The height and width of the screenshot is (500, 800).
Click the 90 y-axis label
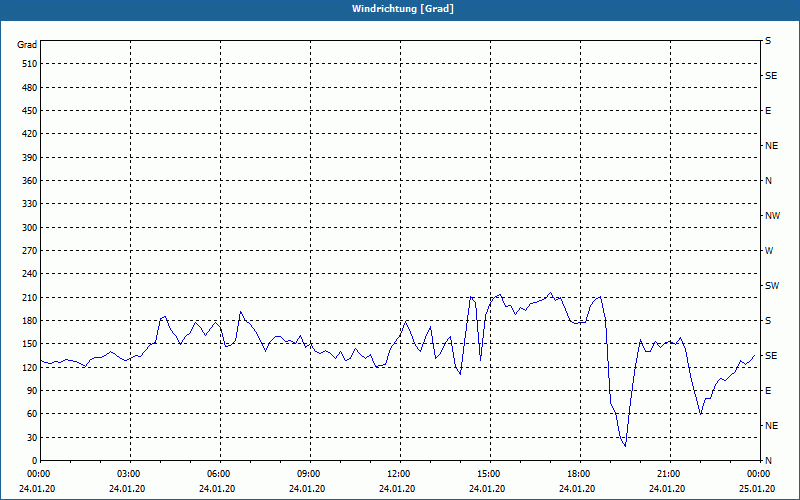tap(32, 391)
